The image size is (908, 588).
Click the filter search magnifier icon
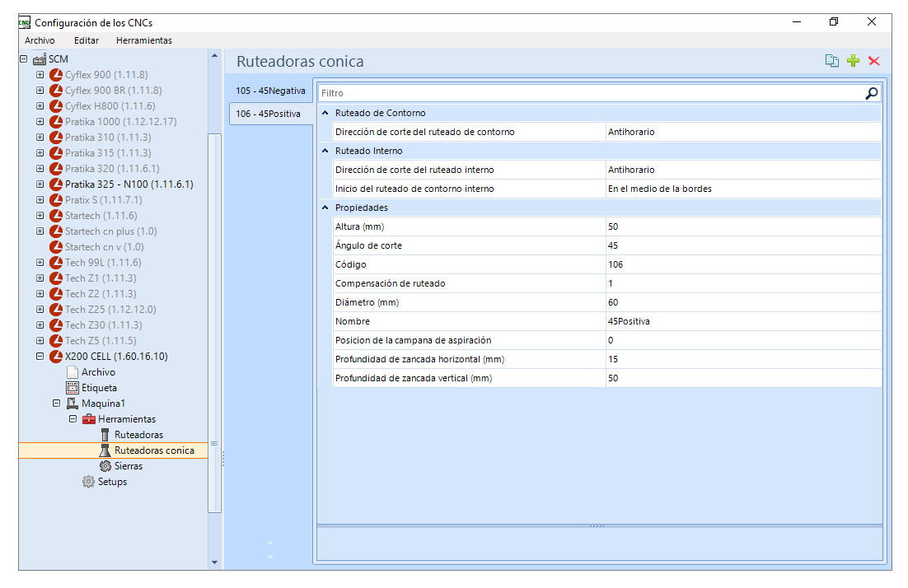click(x=871, y=93)
